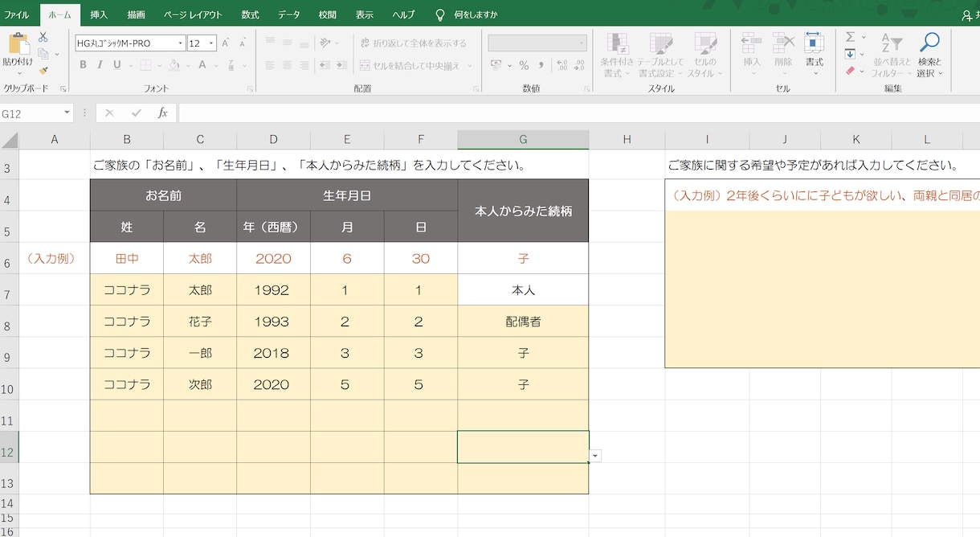Click the Fill down arrow icon
Viewport: 980px width, 537px height.
(x=850, y=54)
